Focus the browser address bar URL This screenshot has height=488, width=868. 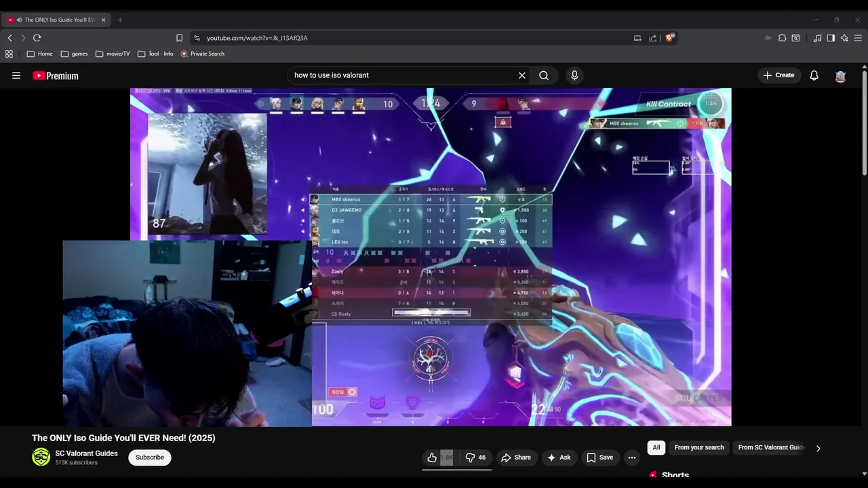257,38
